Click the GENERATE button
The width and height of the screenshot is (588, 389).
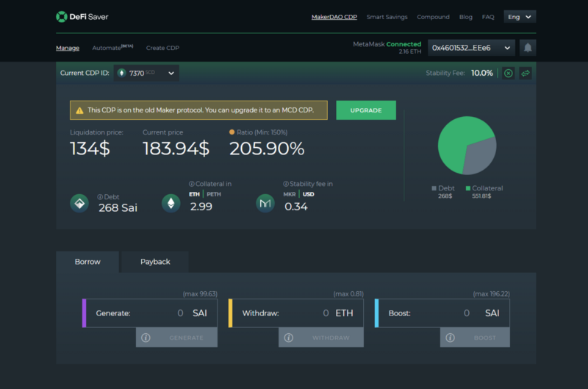(x=176, y=338)
